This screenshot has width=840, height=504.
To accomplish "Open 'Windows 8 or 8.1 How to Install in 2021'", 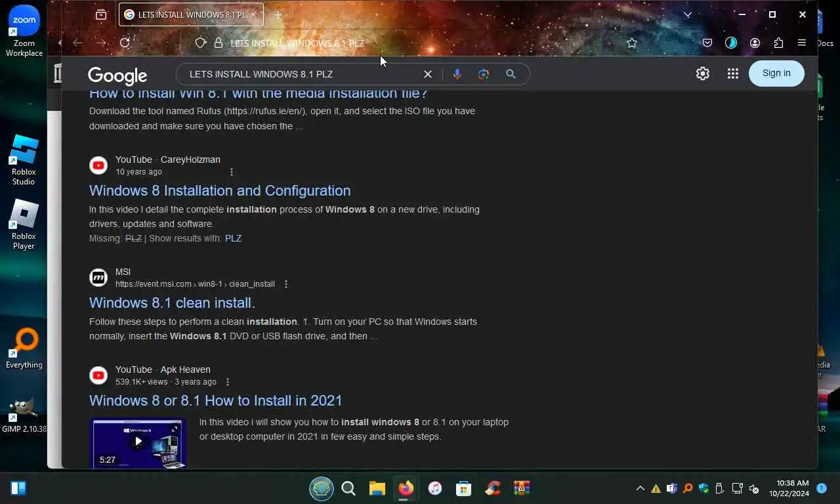I will (x=215, y=400).
